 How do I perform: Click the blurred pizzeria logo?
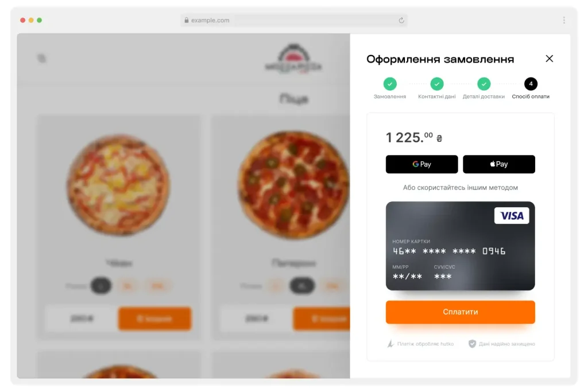click(x=293, y=59)
